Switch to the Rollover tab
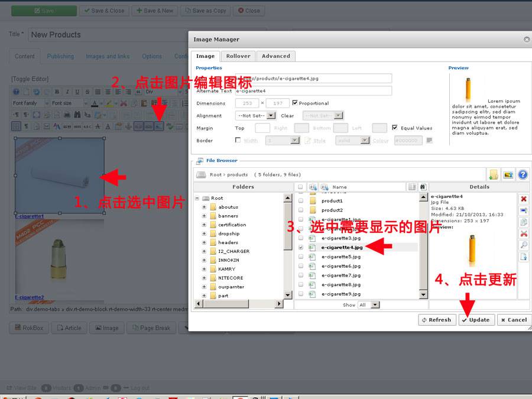 (238, 56)
